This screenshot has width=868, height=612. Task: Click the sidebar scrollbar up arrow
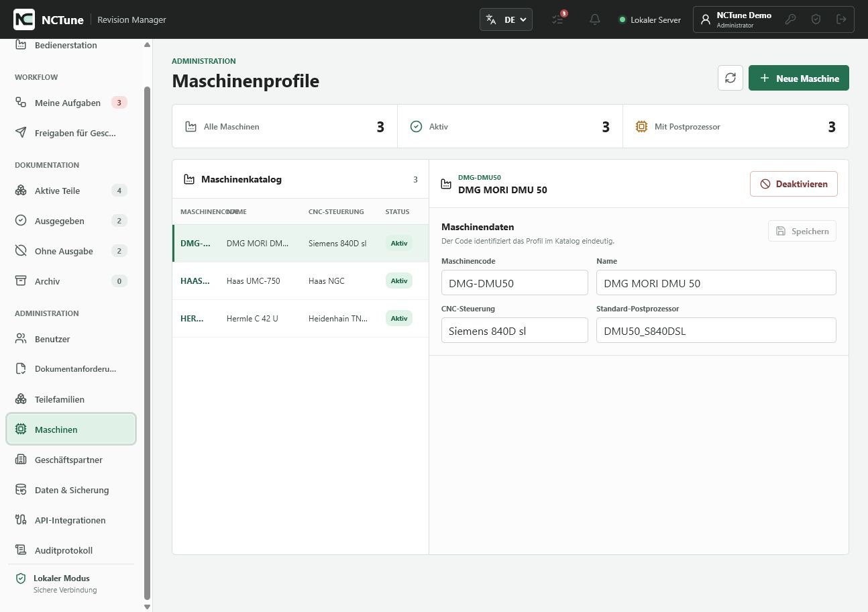coord(148,44)
